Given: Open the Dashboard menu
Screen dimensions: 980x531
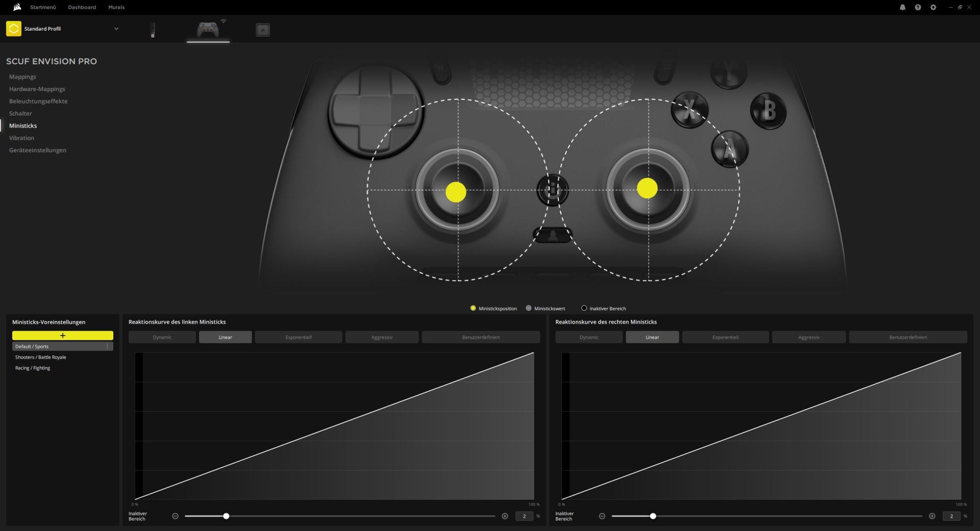Looking at the screenshot, I should pyautogui.click(x=82, y=7).
